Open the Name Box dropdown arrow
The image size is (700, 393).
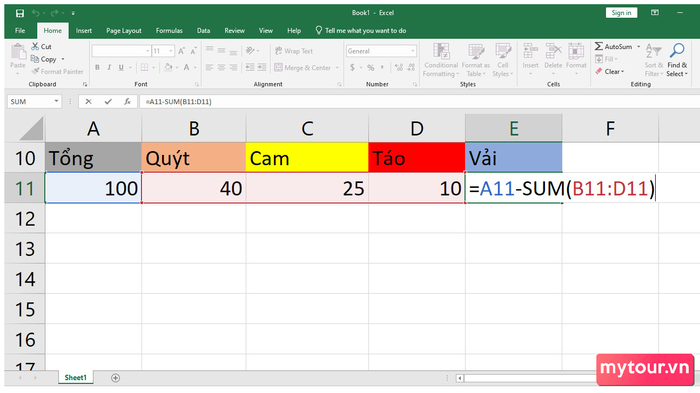point(56,101)
